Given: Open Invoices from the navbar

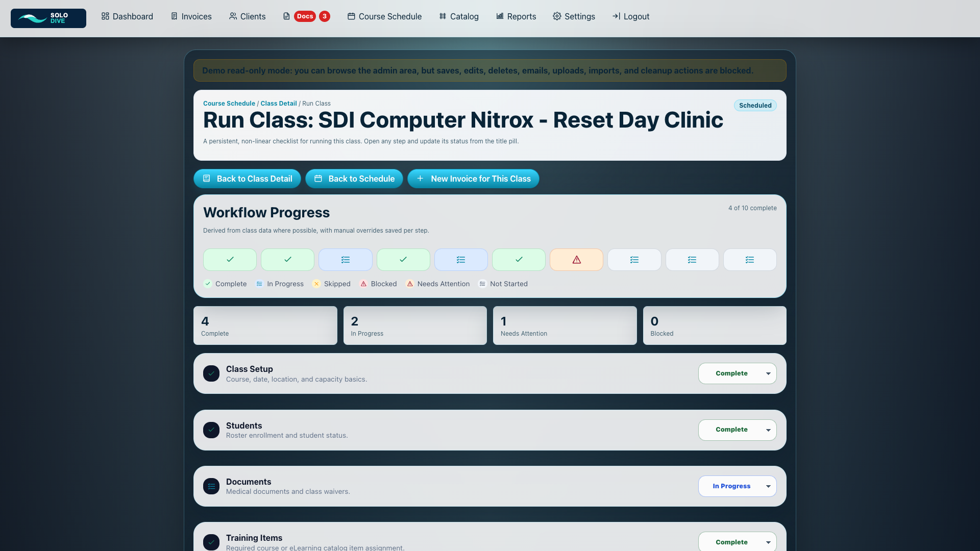Looking at the screenshot, I should click(191, 16).
